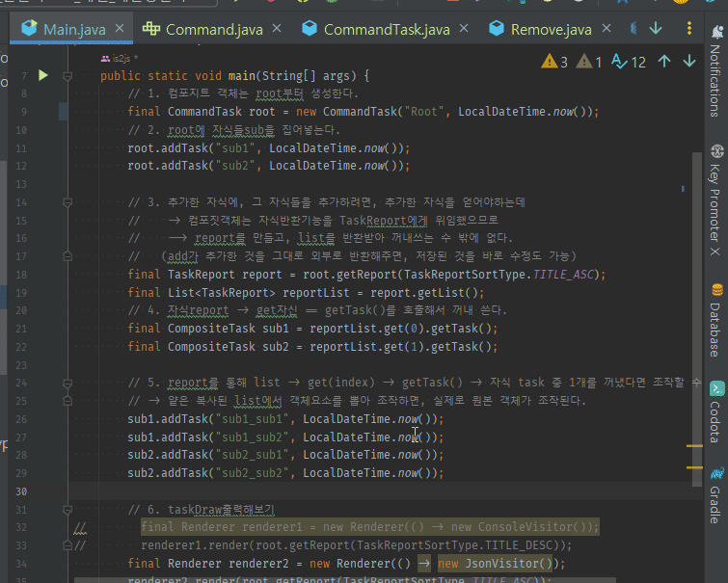Click TITLE_ASC constant on line 18
The width and height of the screenshot is (728, 583).
[563, 275]
